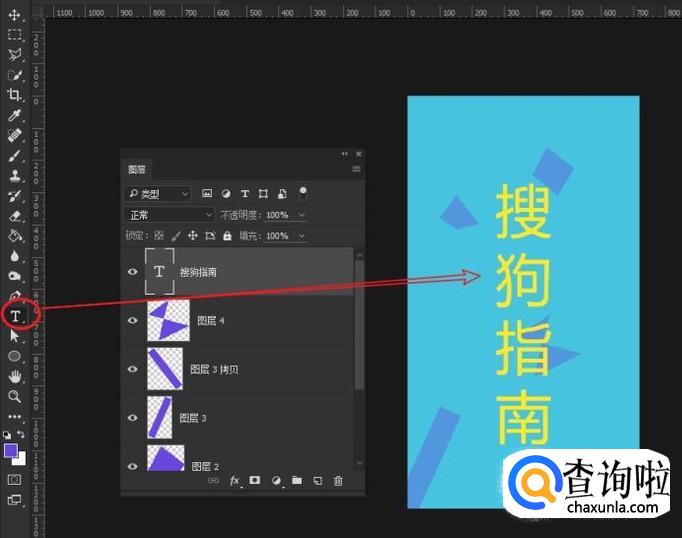Select the Zoom magnifier tool
This screenshot has width=682, height=538.
click(x=14, y=396)
